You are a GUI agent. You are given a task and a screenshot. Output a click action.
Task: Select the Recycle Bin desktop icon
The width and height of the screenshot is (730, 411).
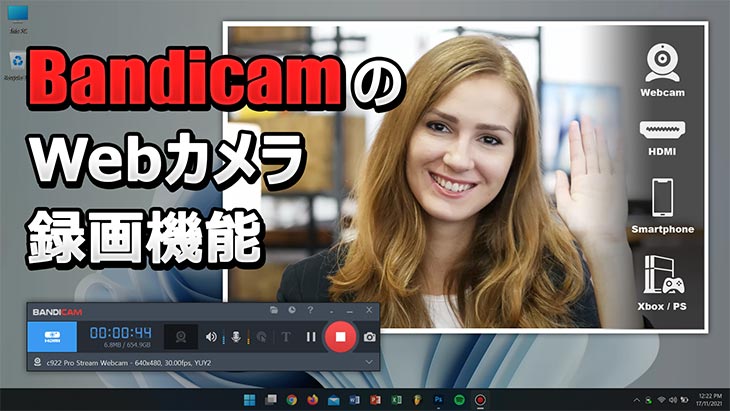tap(17, 65)
